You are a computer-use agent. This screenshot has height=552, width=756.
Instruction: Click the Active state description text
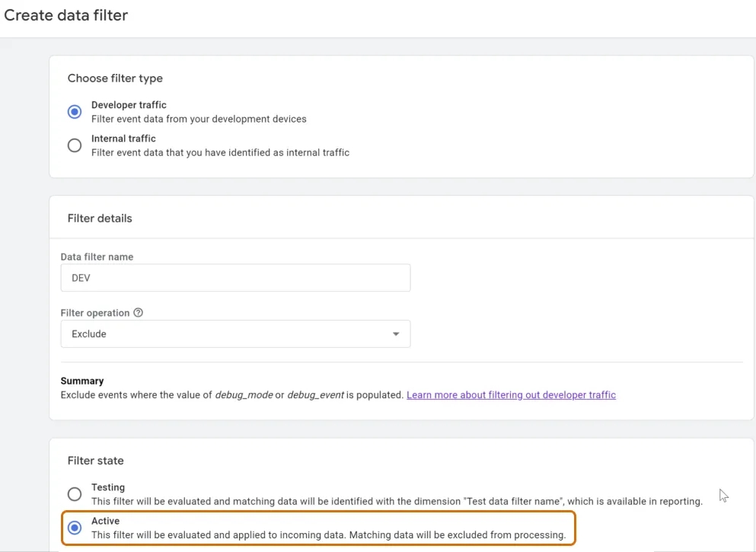[328, 535]
